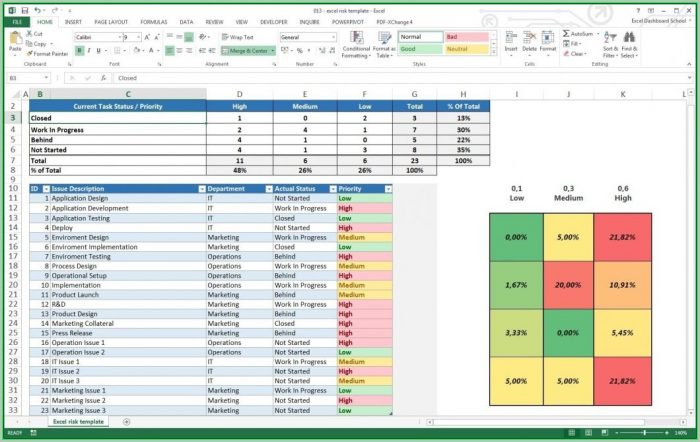Open the Priority column filter dropdown
Viewport: 700px width, 442px height.
tap(387, 188)
